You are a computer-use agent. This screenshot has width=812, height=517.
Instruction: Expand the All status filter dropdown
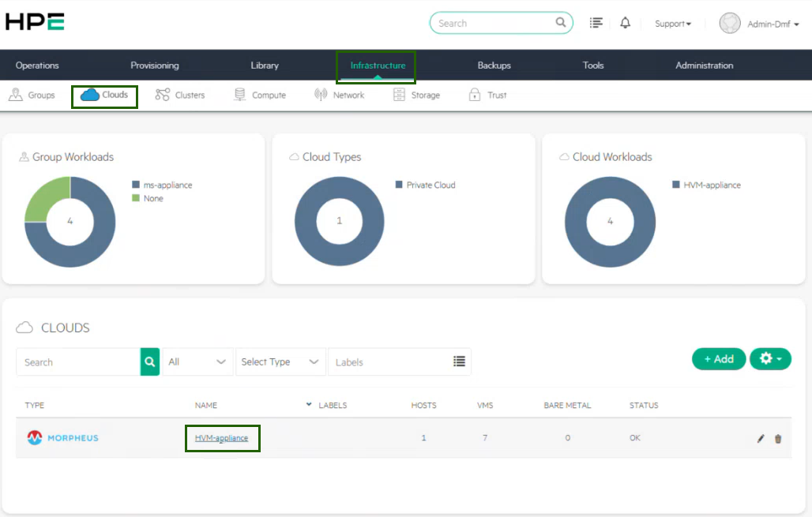[197, 362]
